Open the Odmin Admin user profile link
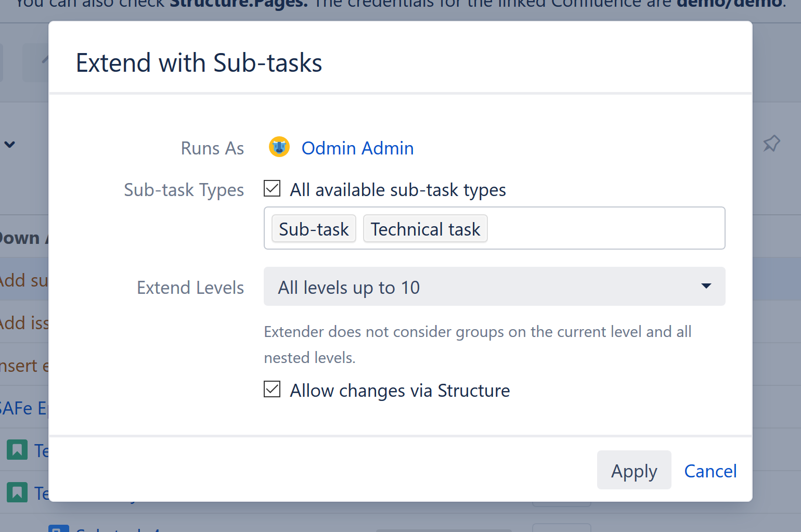 pyautogui.click(x=357, y=148)
